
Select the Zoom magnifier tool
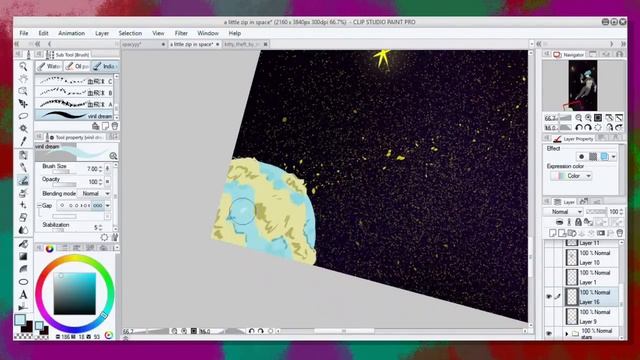tap(23, 66)
